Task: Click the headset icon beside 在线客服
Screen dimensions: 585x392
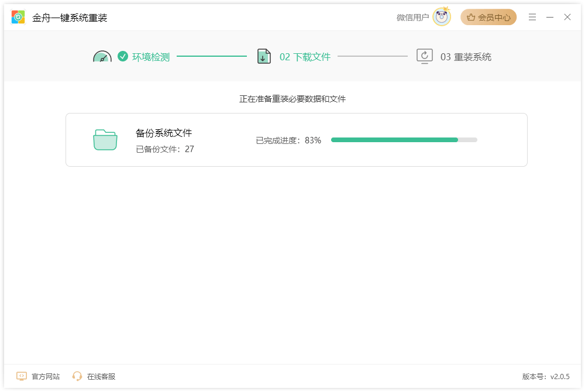Action: coord(77,376)
